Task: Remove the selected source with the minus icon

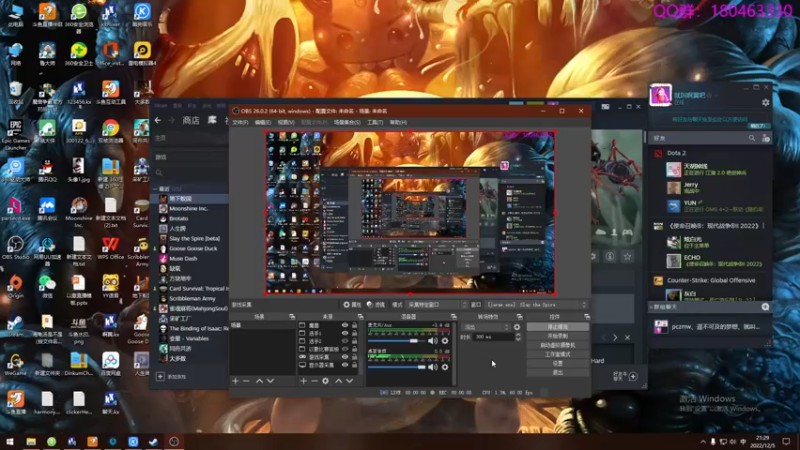Action: click(x=314, y=381)
